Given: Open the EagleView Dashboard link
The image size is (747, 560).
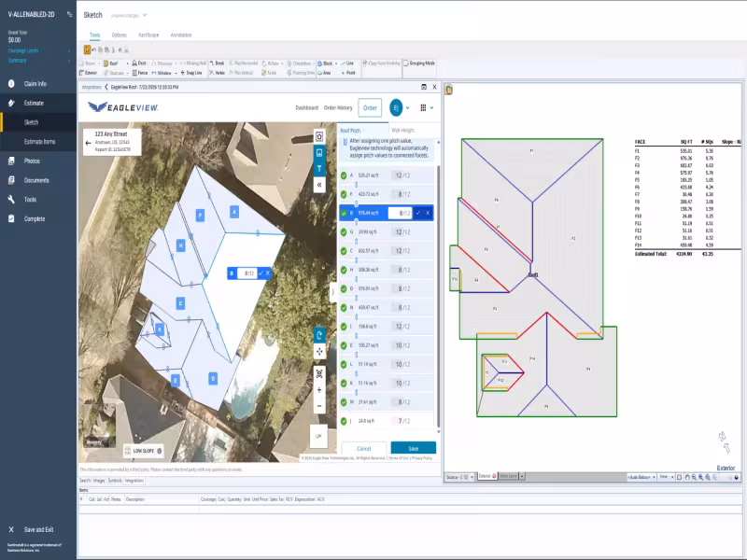Looking at the screenshot, I should pyautogui.click(x=307, y=107).
